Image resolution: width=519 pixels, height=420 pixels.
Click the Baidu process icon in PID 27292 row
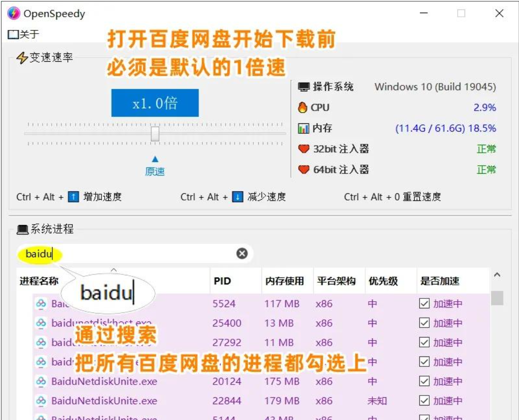(41, 342)
